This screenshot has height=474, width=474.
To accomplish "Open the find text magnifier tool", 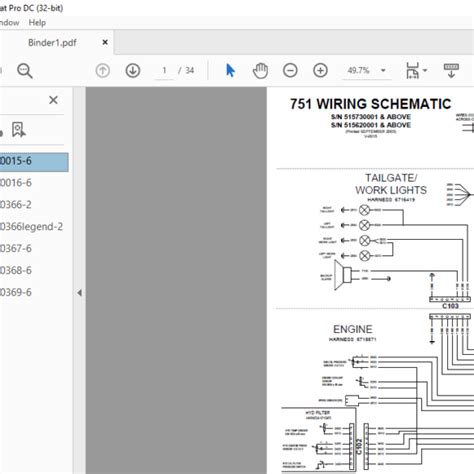I will (x=25, y=71).
